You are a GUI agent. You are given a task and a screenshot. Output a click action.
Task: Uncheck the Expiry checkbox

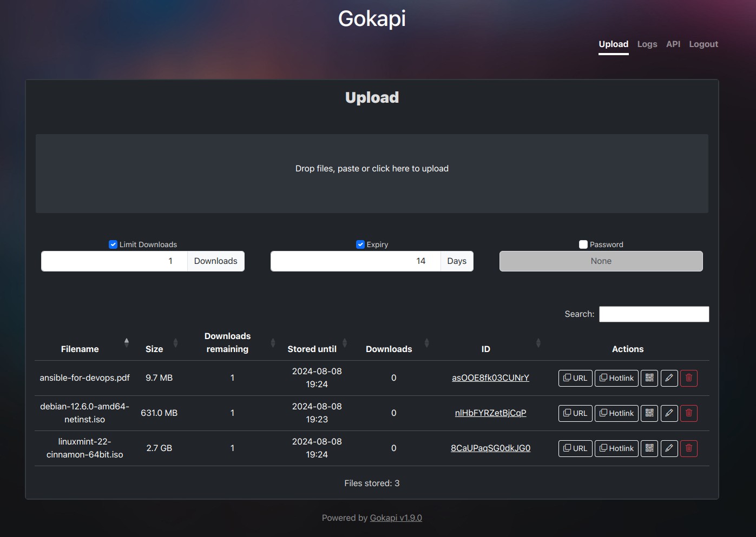(x=360, y=244)
